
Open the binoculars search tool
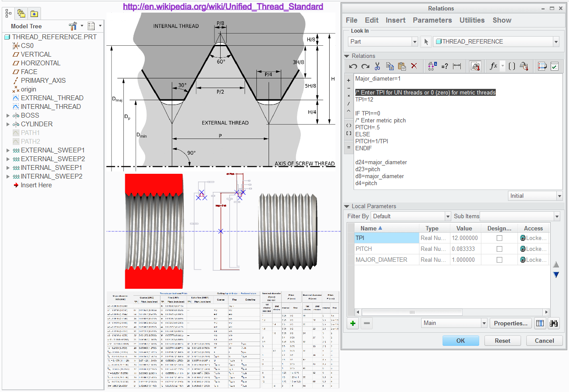click(555, 323)
